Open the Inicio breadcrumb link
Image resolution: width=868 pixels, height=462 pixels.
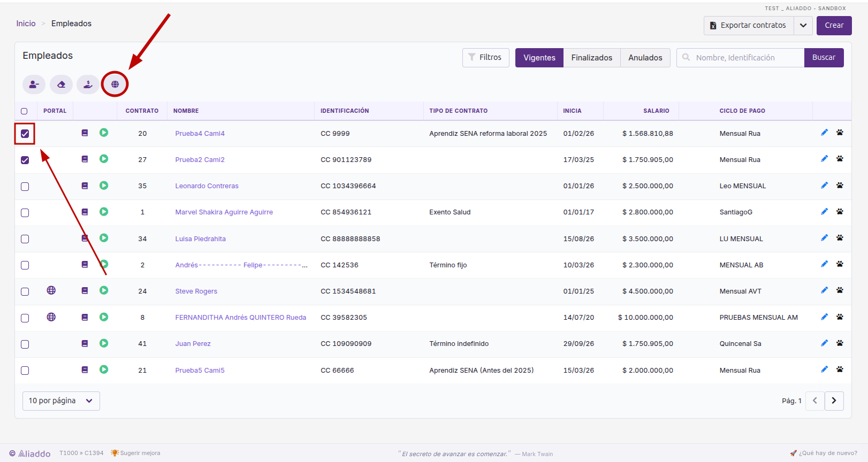click(x=26, y=24)
